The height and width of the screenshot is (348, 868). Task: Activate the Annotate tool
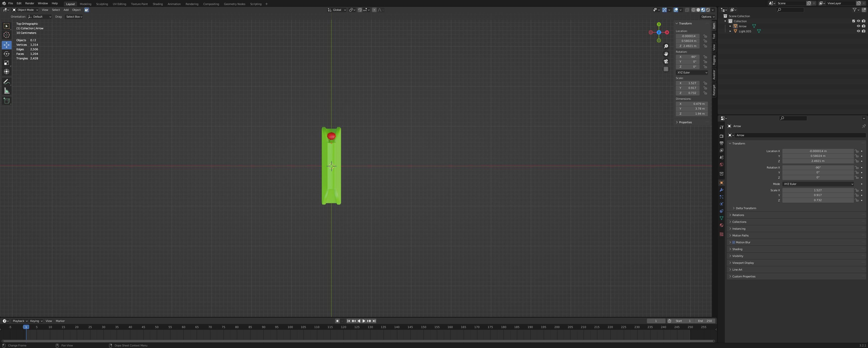click(6, 81)
